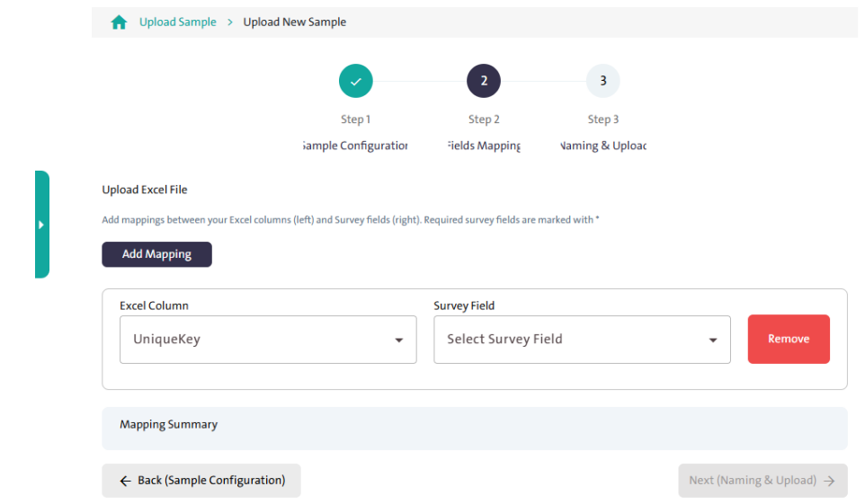Click the Sample Configuration step label
Screen dimensions: 865x504
tap(355, 146)
